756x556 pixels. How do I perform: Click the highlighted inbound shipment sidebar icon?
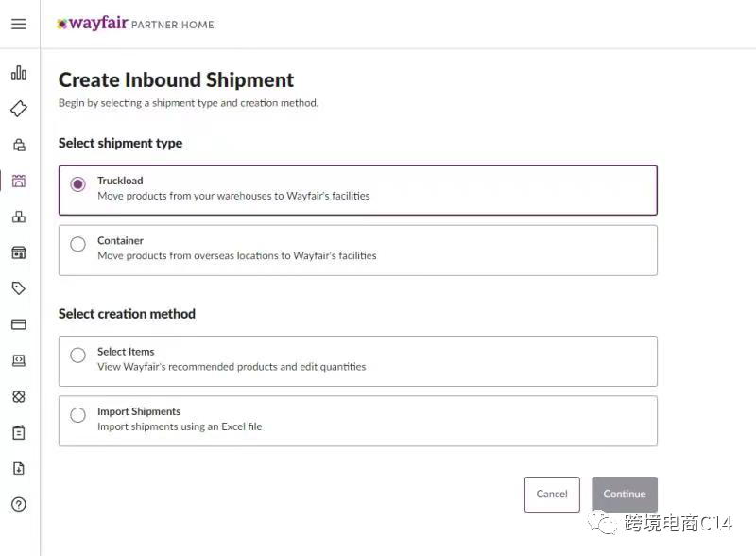pyautogui.click(x=19, y=181)
